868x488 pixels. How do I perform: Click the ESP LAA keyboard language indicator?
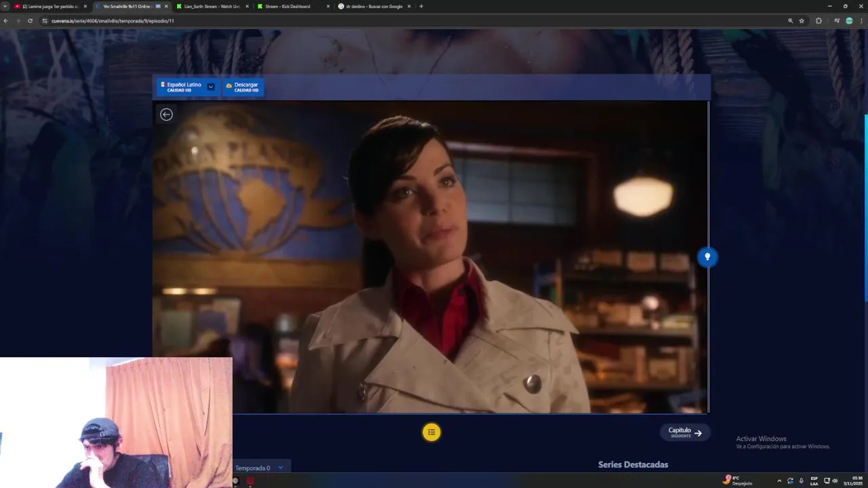(x=814, y=481)
